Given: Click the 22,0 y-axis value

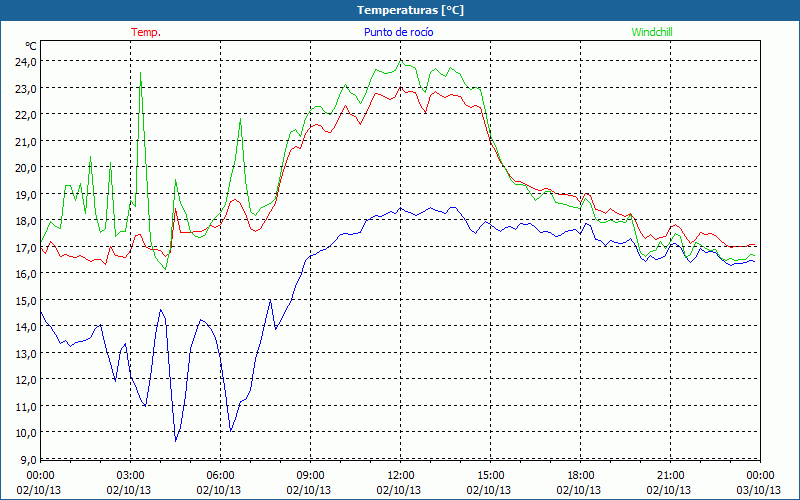Looking at the screenshot, I should click(x=26, y=115).
